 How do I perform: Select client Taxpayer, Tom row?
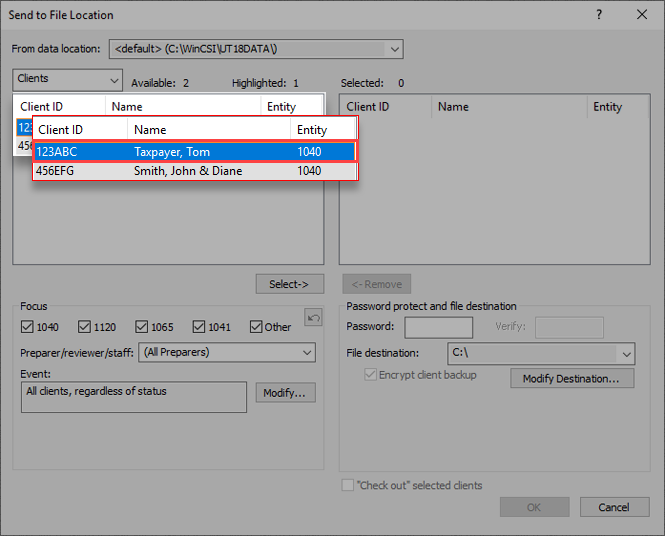point(194,152)
